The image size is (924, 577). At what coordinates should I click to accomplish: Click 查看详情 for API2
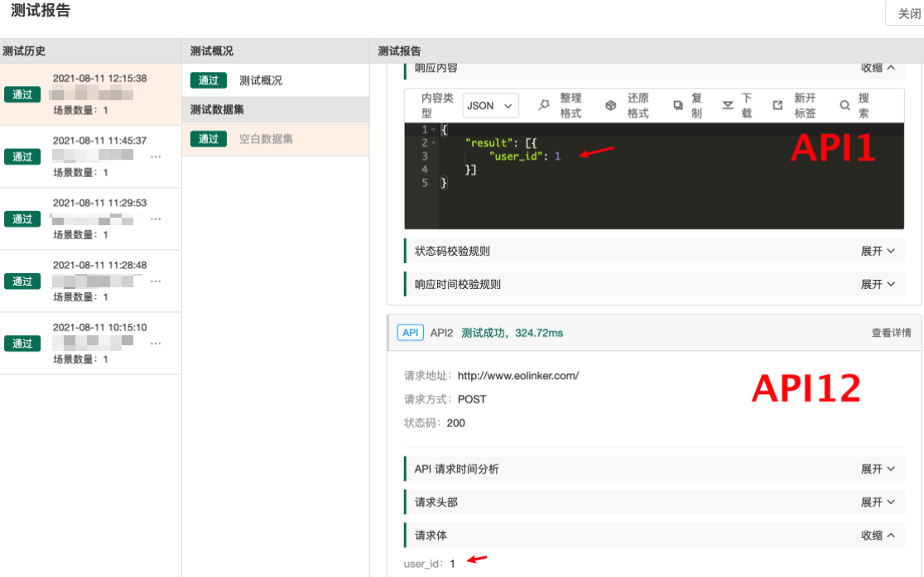pos(891,333)
